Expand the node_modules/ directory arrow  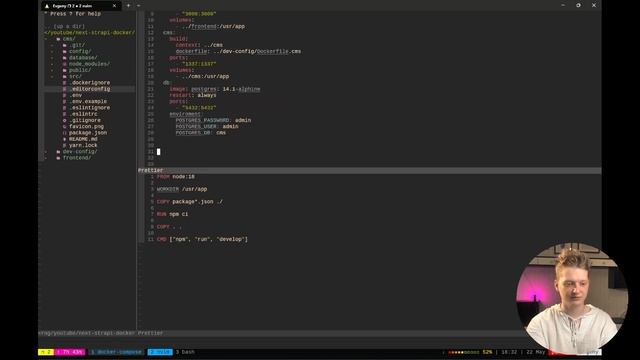52,64
